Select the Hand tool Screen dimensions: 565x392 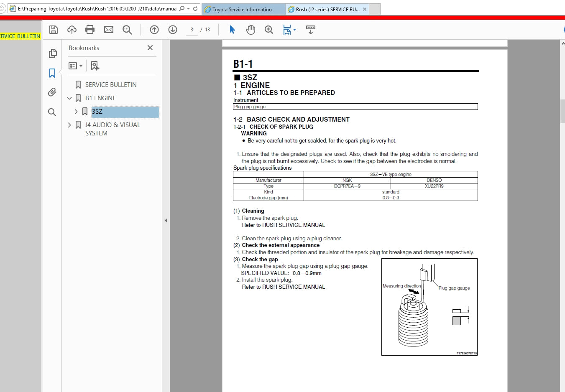coord(250,29)
